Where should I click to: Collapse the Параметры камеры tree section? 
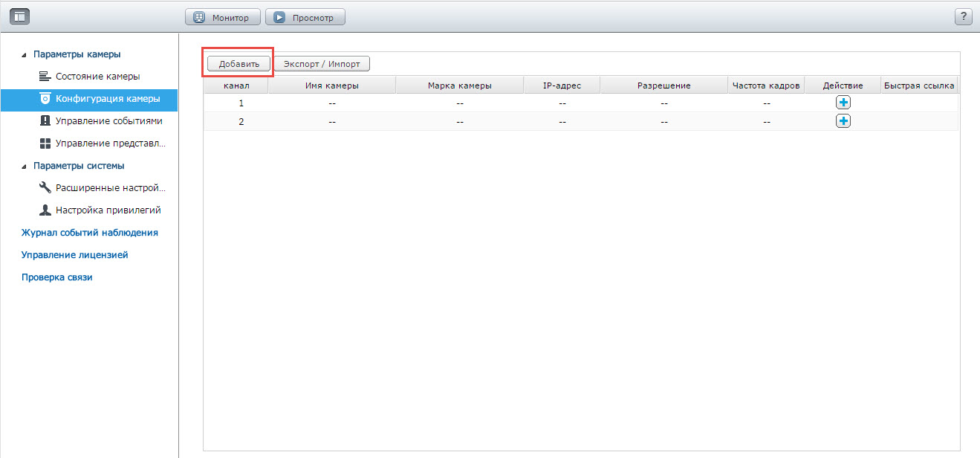(x=25, y=54)
